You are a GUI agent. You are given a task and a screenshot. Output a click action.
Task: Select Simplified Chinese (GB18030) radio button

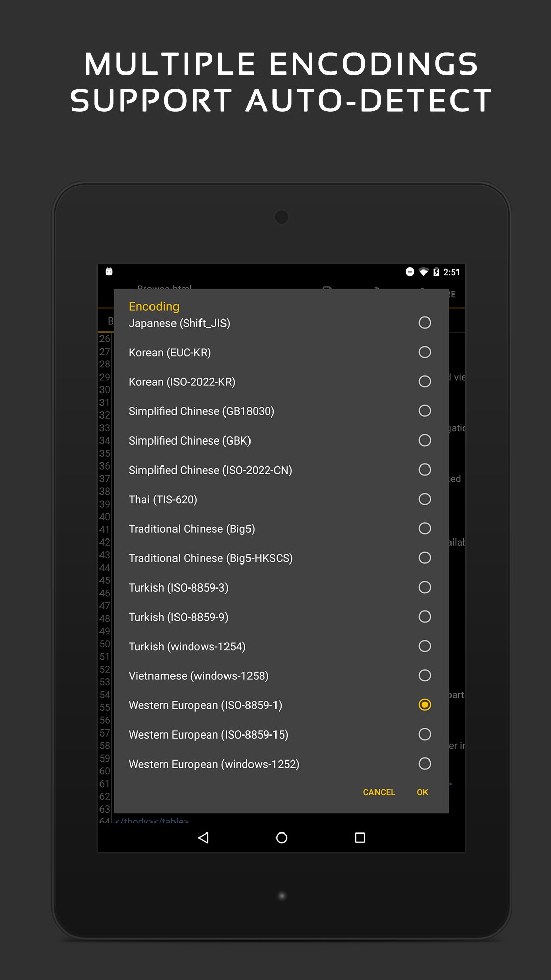424,411
